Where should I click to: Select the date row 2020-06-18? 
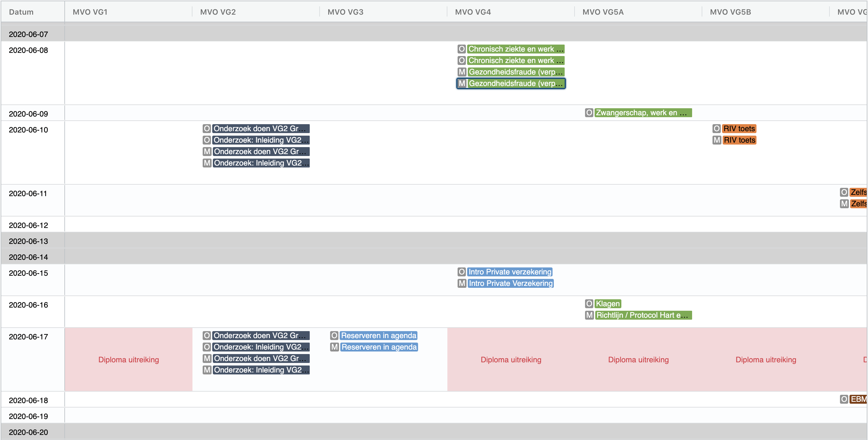[x=434, y=399]
